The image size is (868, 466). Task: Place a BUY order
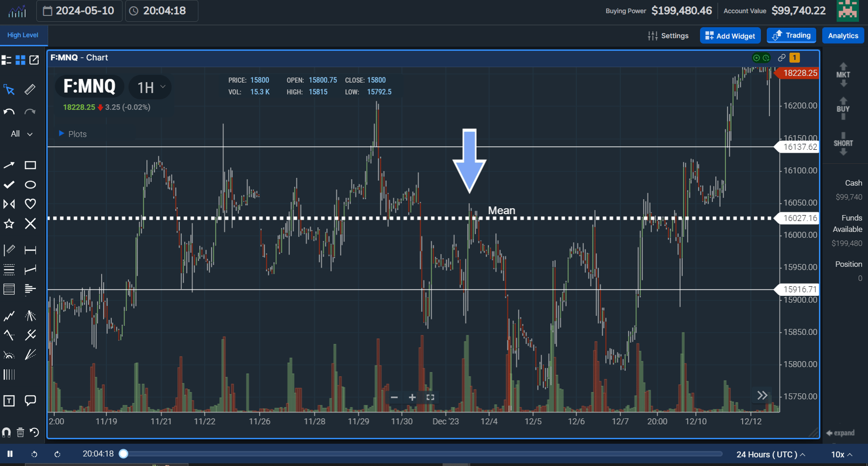pos(843,109)
